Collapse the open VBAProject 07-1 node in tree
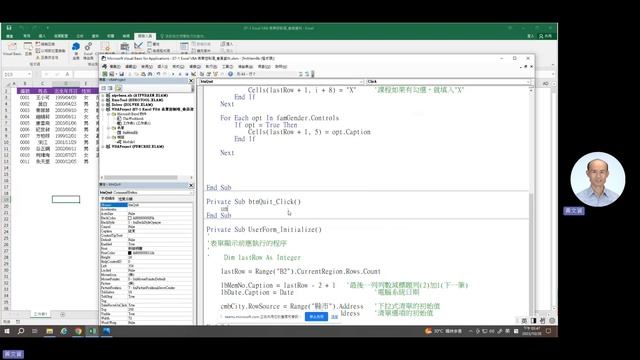 (103, 109)
